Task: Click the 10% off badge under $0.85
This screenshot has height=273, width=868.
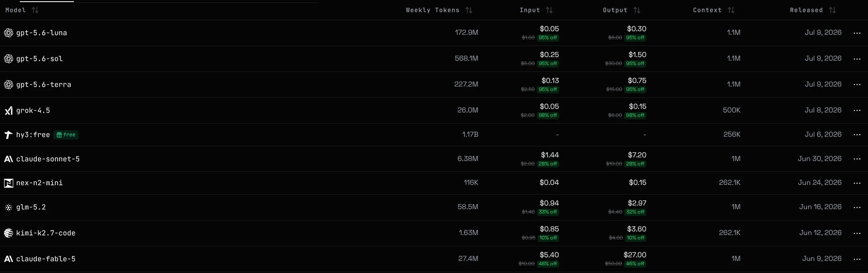Action: (548, 238)
